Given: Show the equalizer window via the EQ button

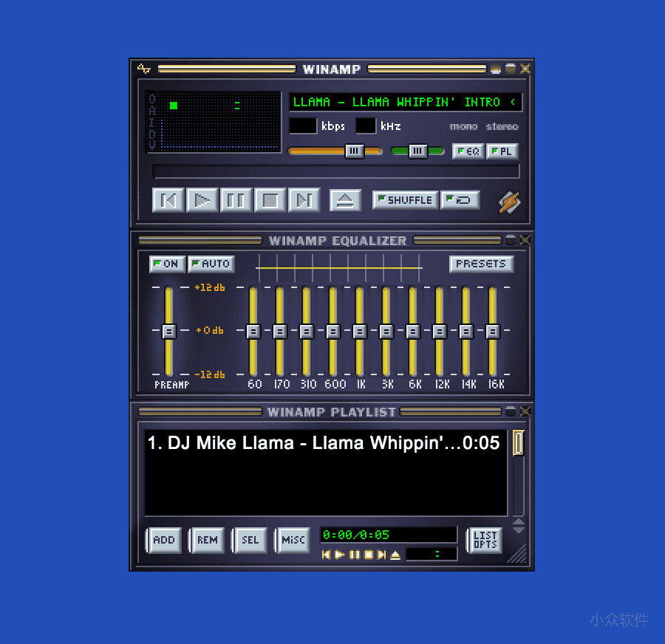Looking at the screenshot, I should tap(467, 151).
